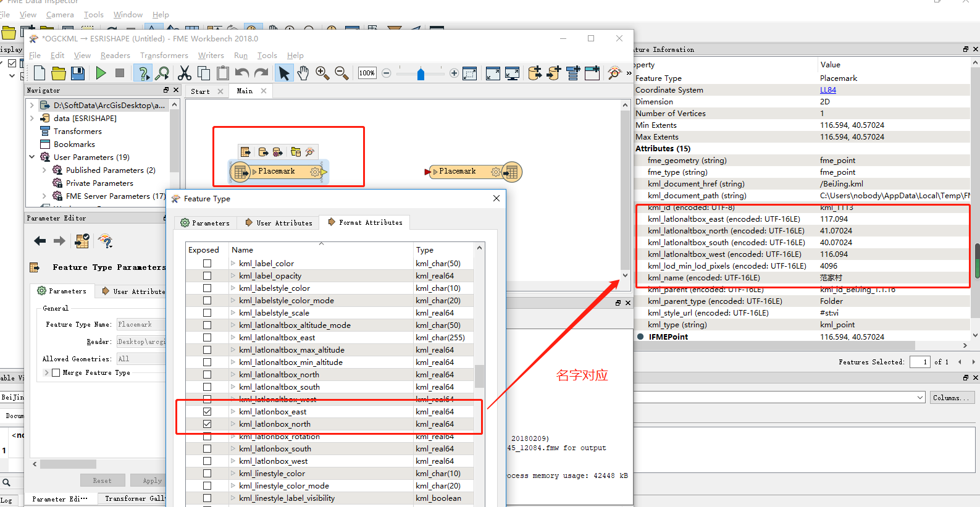The width and height of the screenshot is (980, 507).
Task: Cut the selection with the scissors icon
Action: [x=184, y=73]
